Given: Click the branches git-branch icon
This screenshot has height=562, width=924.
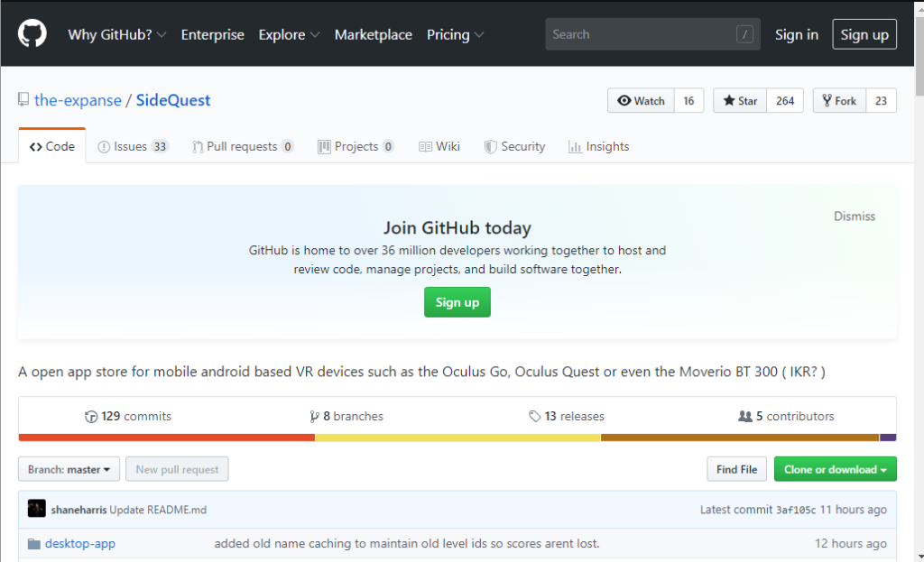Looking at the screenshot, I should coord(314,417).
